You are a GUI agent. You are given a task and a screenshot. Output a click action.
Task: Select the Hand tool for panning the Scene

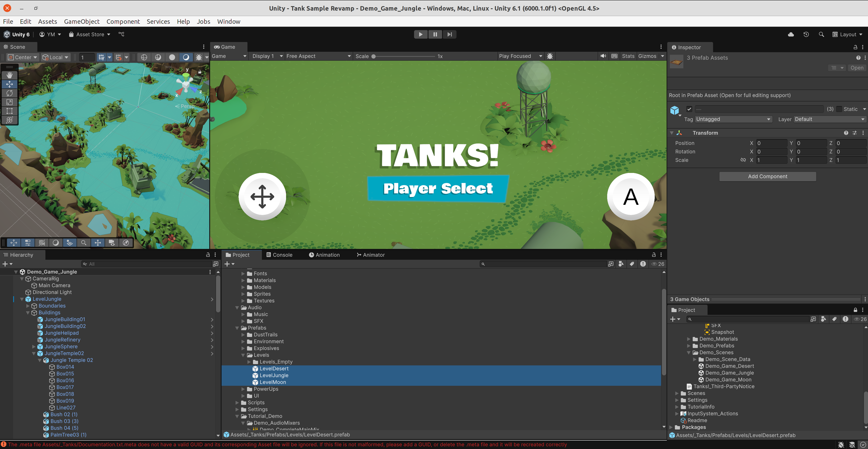click(x=9, y=75)
